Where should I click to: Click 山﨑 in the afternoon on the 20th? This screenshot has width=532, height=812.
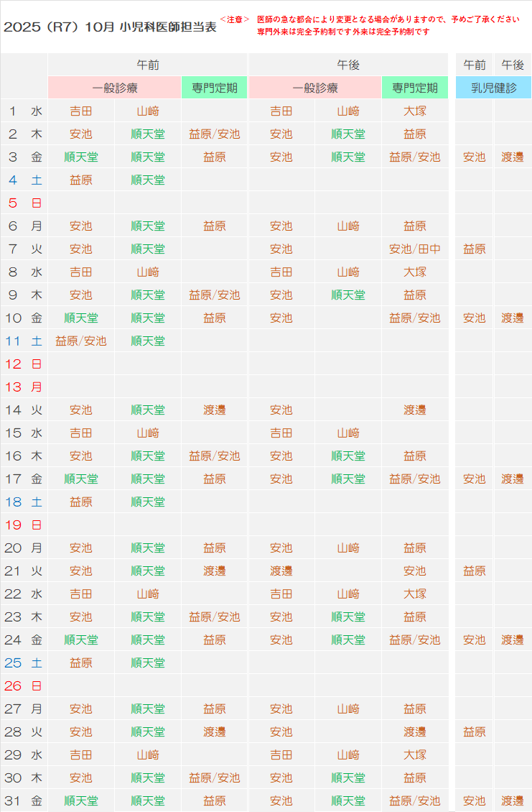347,548
